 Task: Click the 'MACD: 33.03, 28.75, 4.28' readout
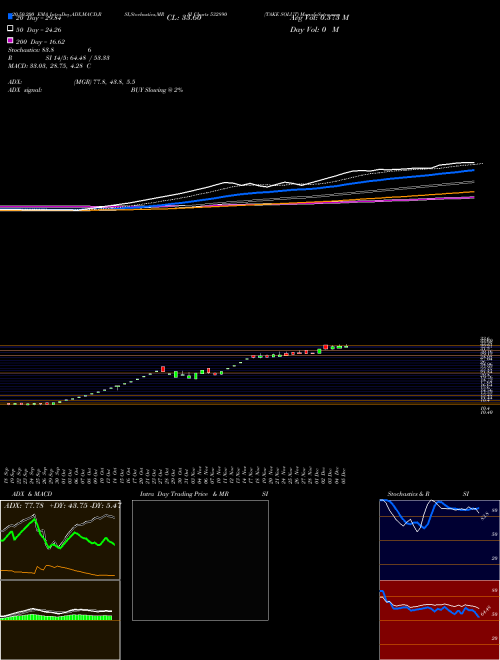click(46, 66)
